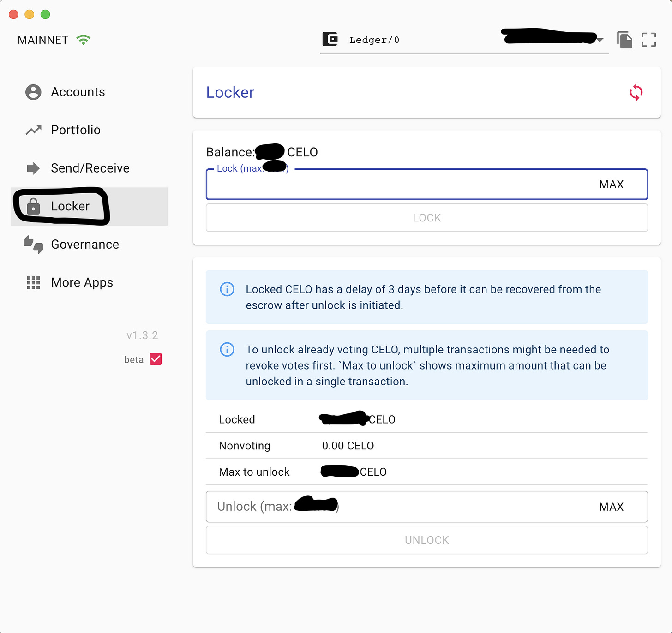Viewport: 672px width, 633px height.
Task: Click the Max to unlock label
Action: click(254, 472)
